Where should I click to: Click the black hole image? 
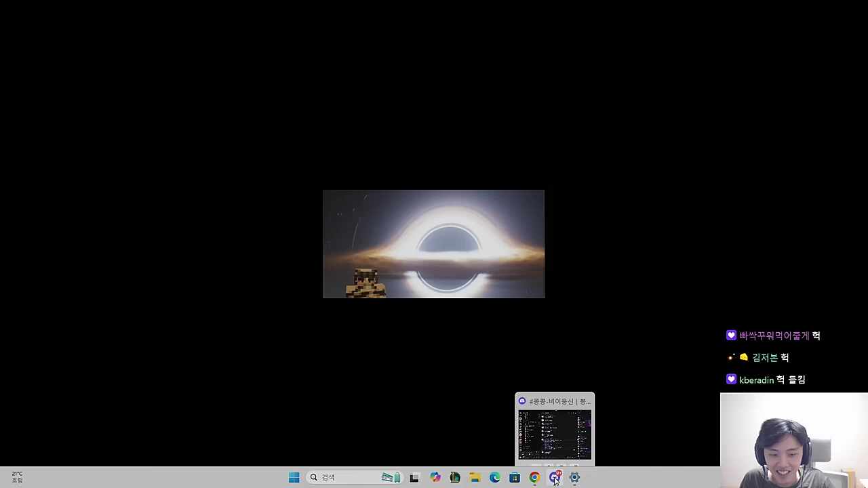(x=433, y=243)
